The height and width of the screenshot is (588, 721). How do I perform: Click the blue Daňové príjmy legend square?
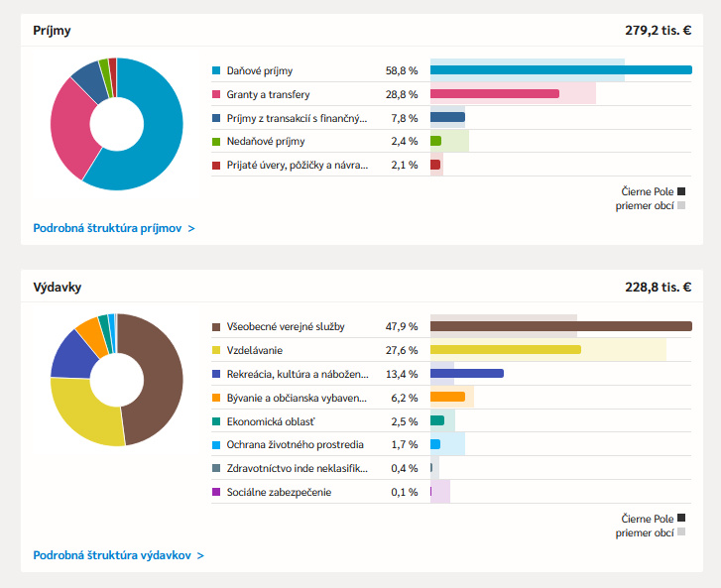[x=216, y=71]
